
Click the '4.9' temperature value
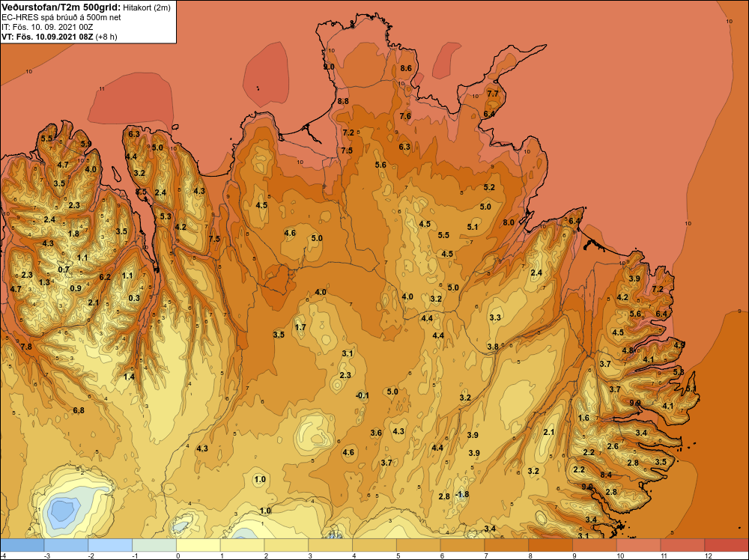(680, 344)
